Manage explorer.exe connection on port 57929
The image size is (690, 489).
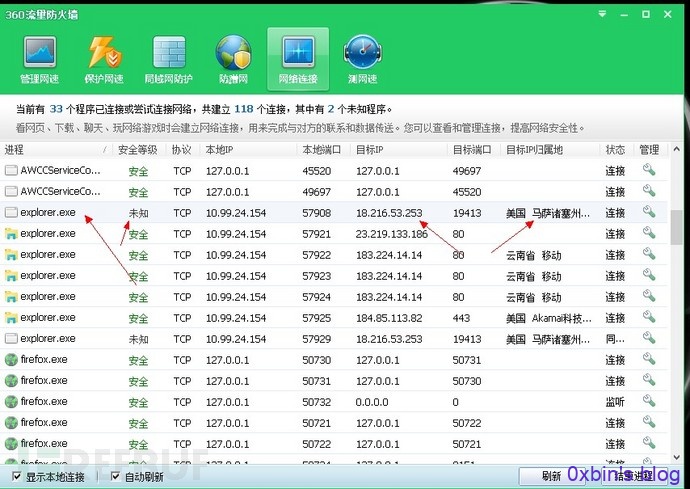pyautogui.click(x=649, y=338)
